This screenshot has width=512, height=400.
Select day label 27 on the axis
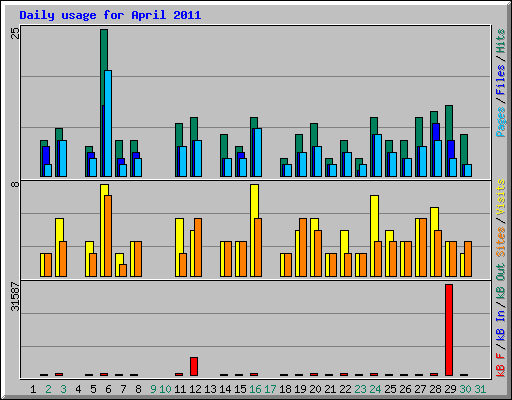click(x=420, y=389)
